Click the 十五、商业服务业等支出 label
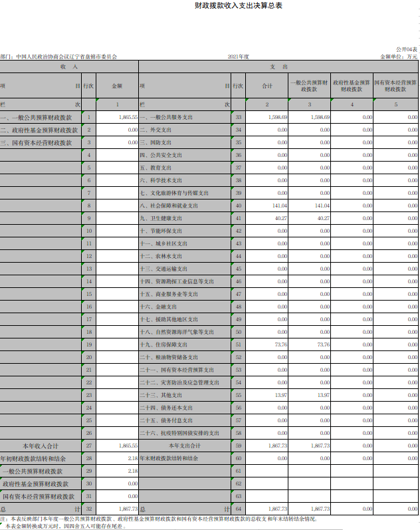 click(169, 294)
